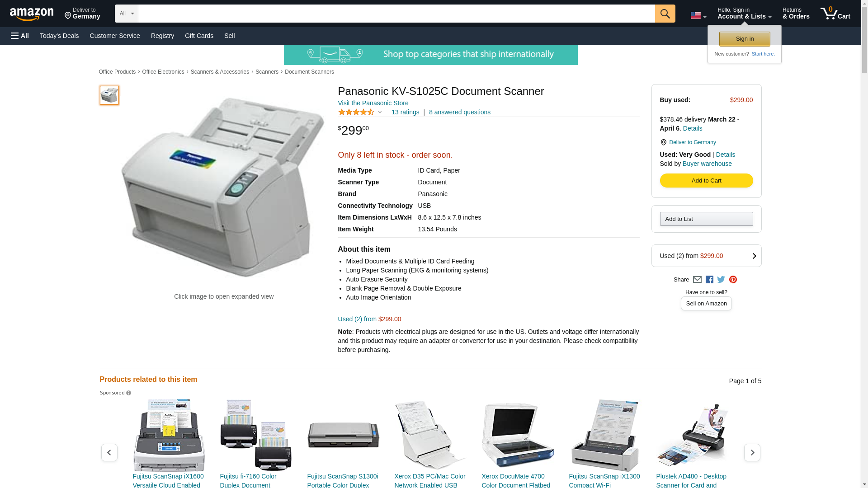Share on Twitter icon
Image resolution: width=868 pixels, height=488 pixels.
721,280
